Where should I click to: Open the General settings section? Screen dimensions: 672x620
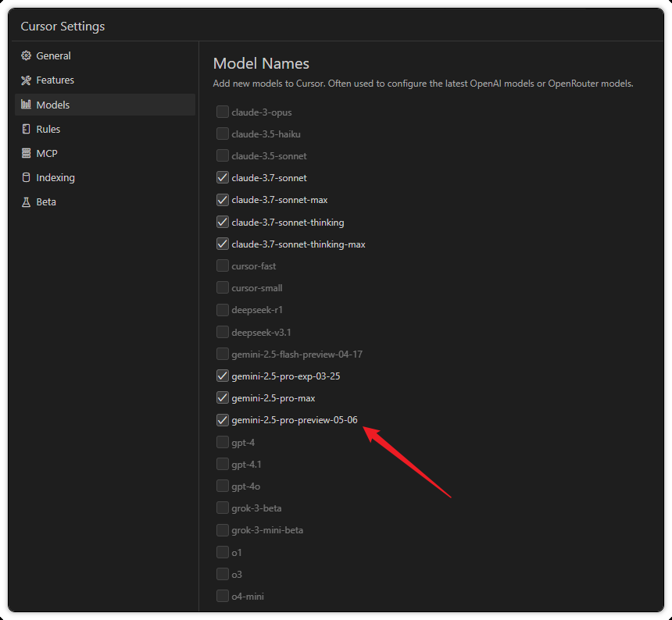coord(105,55)
